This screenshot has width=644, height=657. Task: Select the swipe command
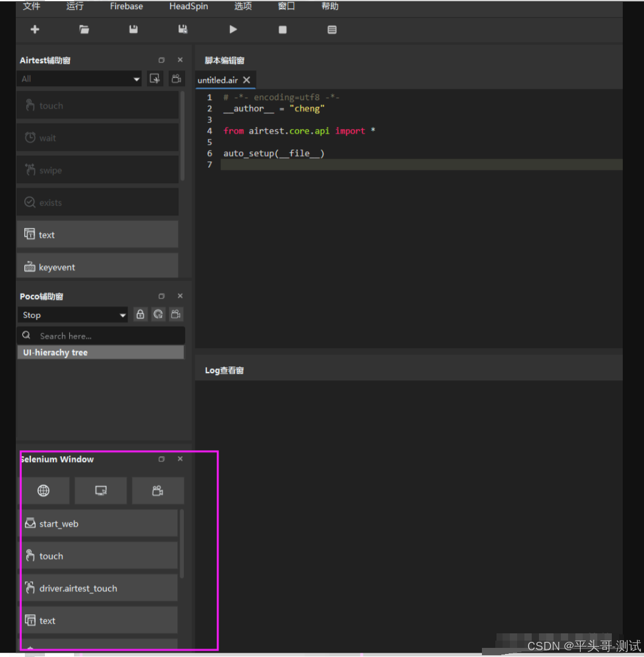97,170
